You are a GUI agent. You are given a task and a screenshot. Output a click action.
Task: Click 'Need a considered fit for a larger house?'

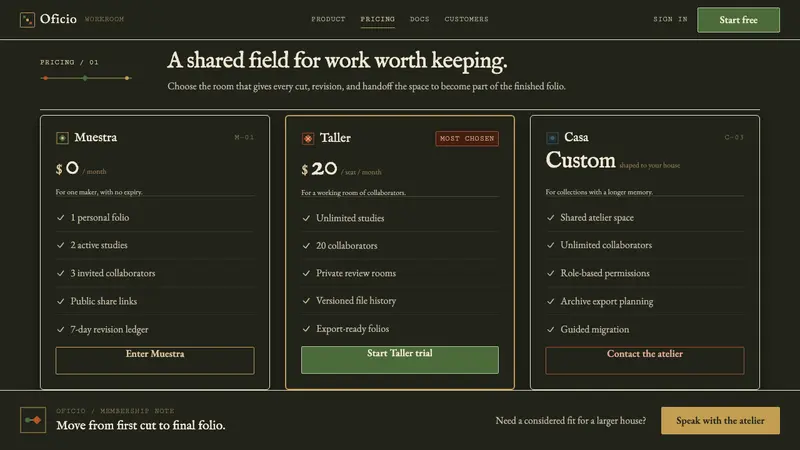click(x=570, y=421)
